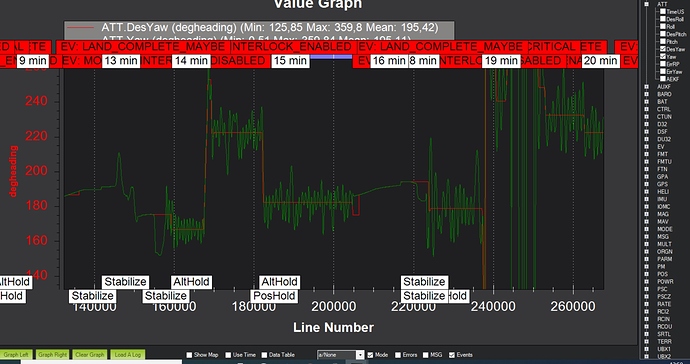Select the POS item in the tree
Screen dimensions: 690x364
tap(663, 274)
